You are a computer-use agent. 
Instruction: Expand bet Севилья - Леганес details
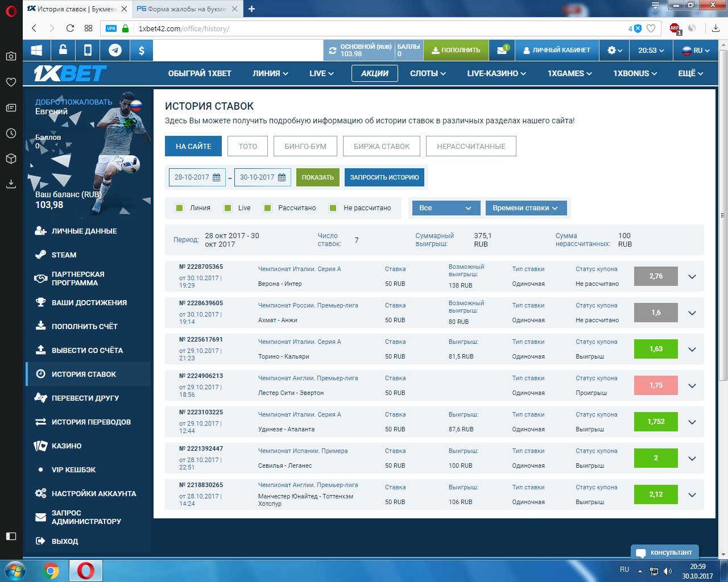coord(692,459)
